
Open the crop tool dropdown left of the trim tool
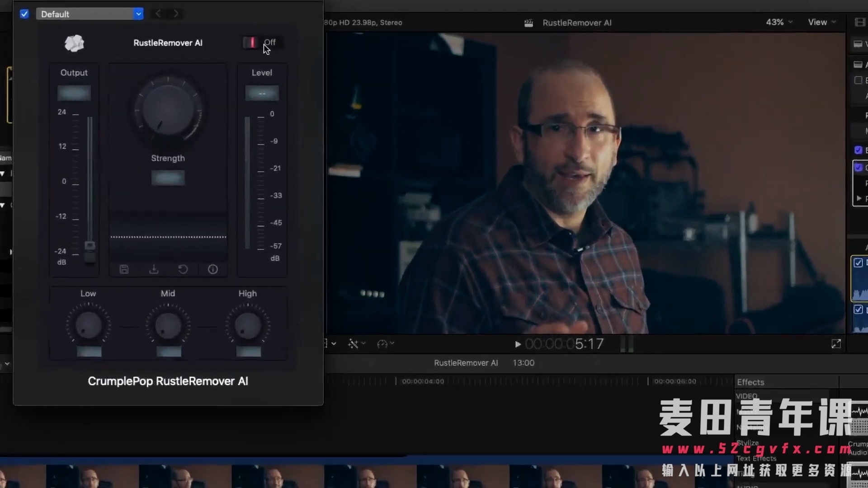331,344
